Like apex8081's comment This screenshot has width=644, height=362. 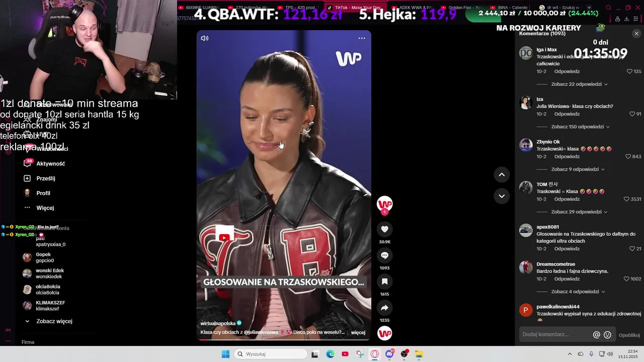pyautogui.click(x=632, y=249)
